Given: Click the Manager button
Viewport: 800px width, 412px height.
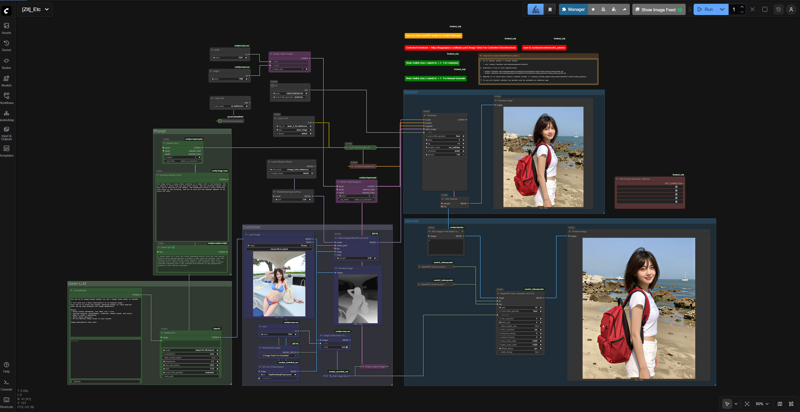Looking at the screenshot, I should (x=573, y=9).
